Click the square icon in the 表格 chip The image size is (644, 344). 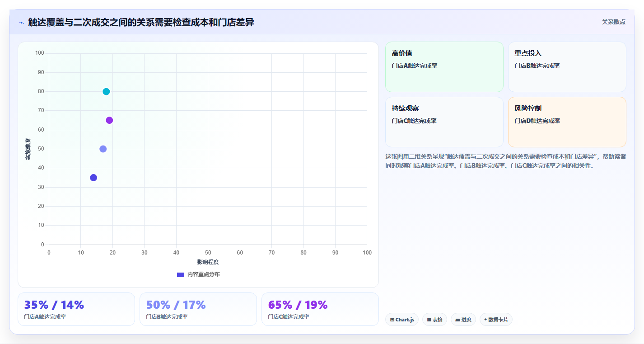pyautogui.click(x=429, y=320)
